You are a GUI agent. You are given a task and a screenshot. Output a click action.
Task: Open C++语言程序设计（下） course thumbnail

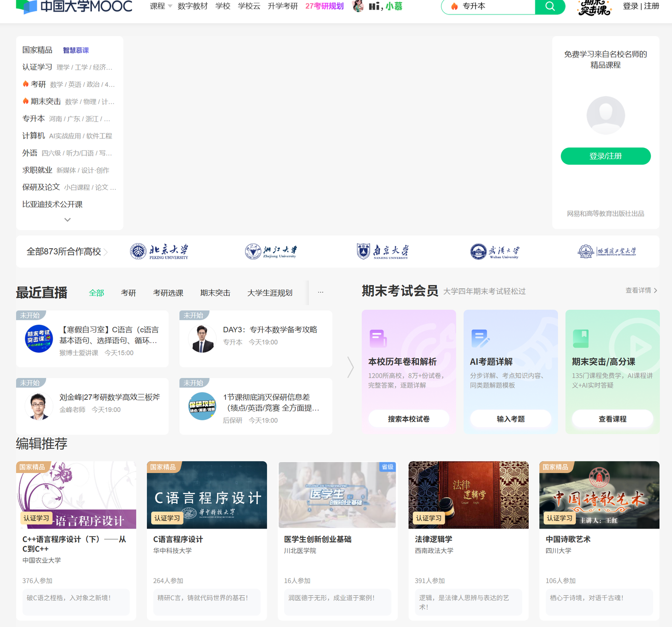click(76, 495)
